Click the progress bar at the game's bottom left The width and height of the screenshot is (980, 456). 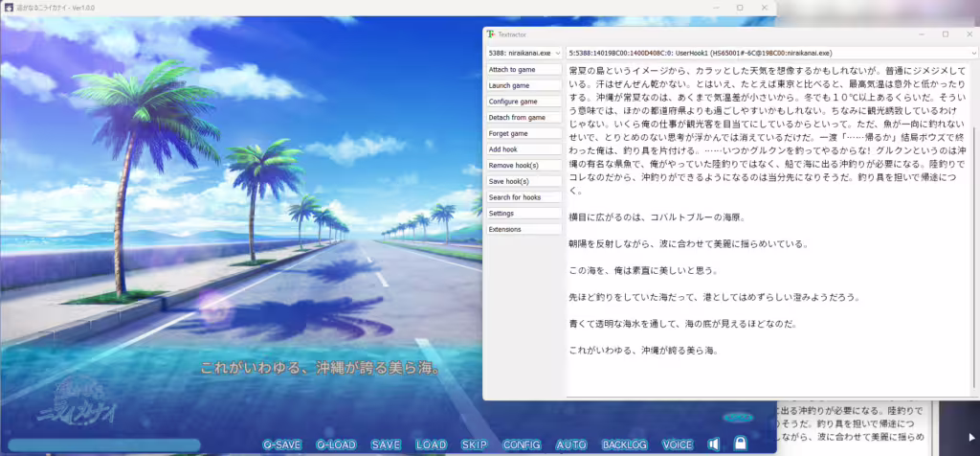tap(103, 445)
